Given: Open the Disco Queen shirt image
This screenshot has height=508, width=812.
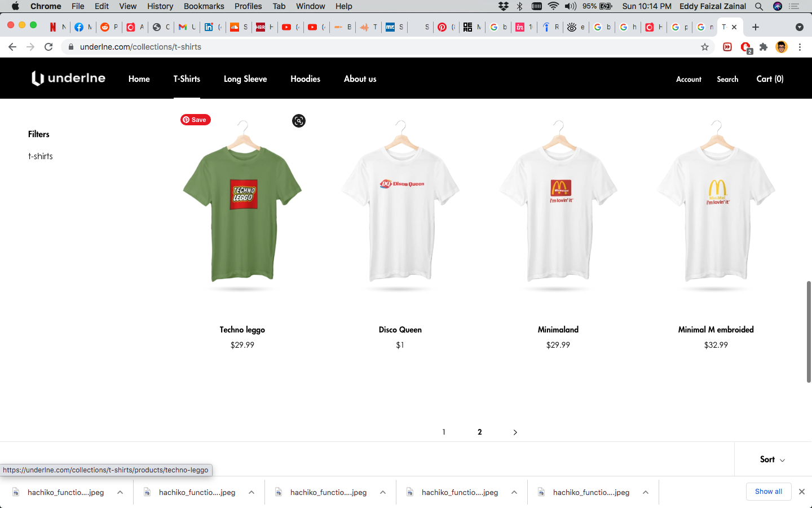Looking at the screenshot, I should [400, 206].
